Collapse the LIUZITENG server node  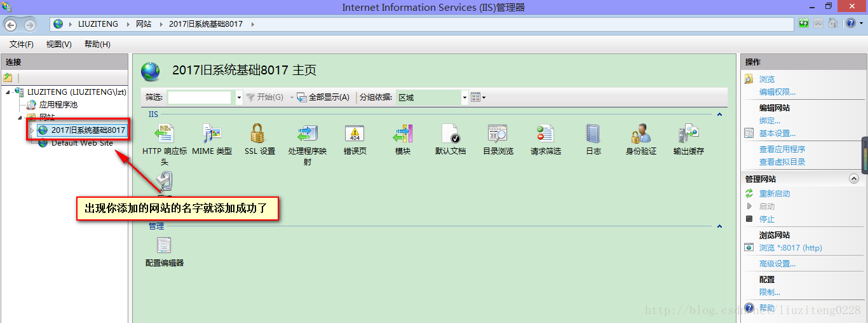[8, 92]
